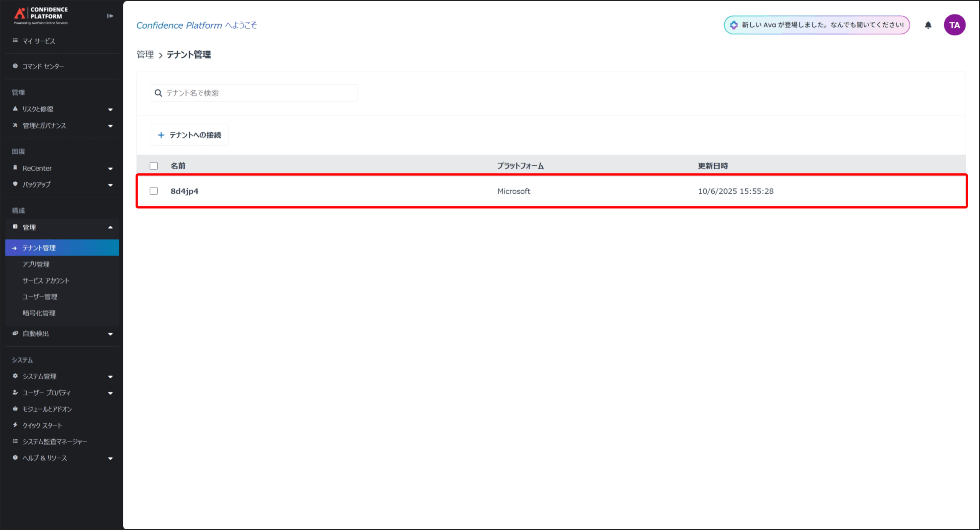Open the 8d4jp4 tenant name link
980x530 pixels.
click(x=185, y=191)
